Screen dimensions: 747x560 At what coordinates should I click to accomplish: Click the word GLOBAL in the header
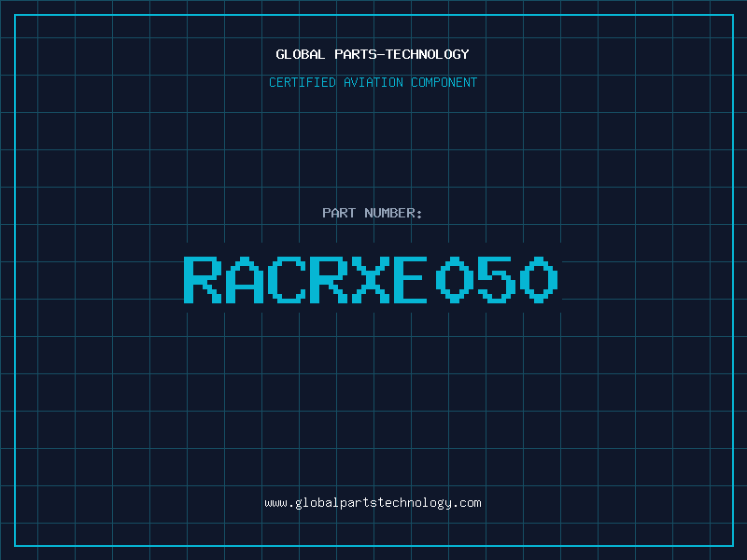pyautogui.click(x=301, y=54)
